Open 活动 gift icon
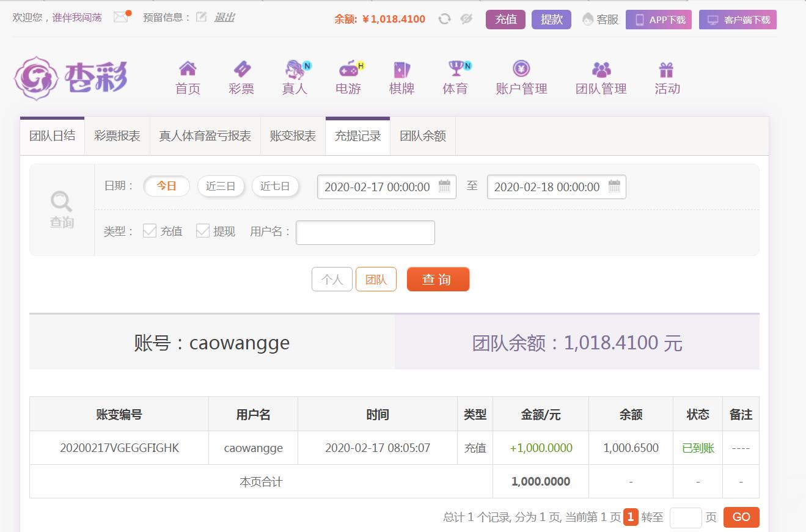Image resolution: width=806 pixels, height=532 pixels. pos(666,69)
